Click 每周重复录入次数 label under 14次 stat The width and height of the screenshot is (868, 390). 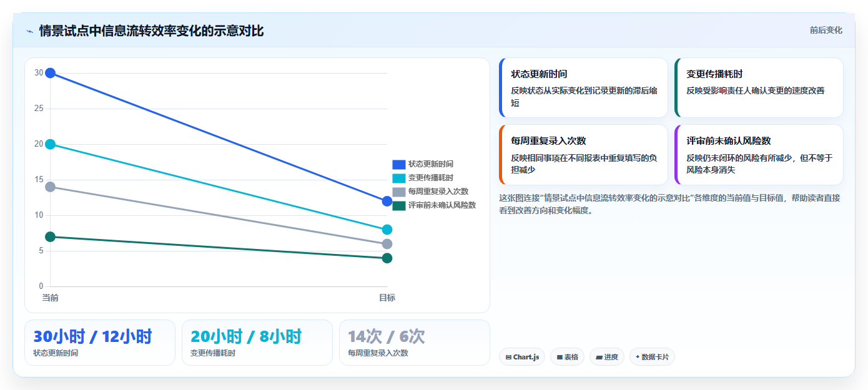pyautogui.click(x=378, y=353)
